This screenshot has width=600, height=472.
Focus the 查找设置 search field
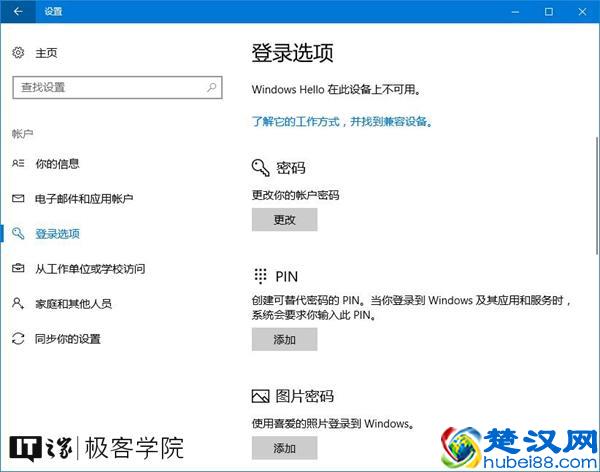coord(117,87)
